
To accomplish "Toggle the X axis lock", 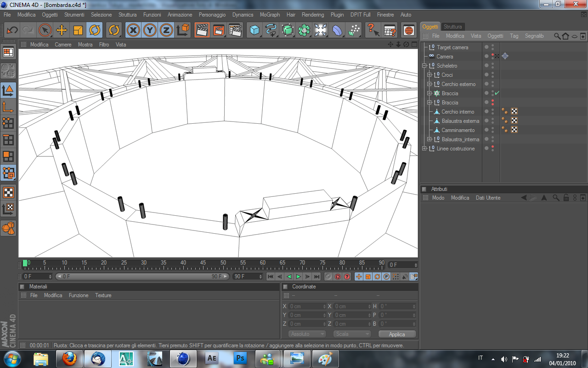I will point(133,30).
